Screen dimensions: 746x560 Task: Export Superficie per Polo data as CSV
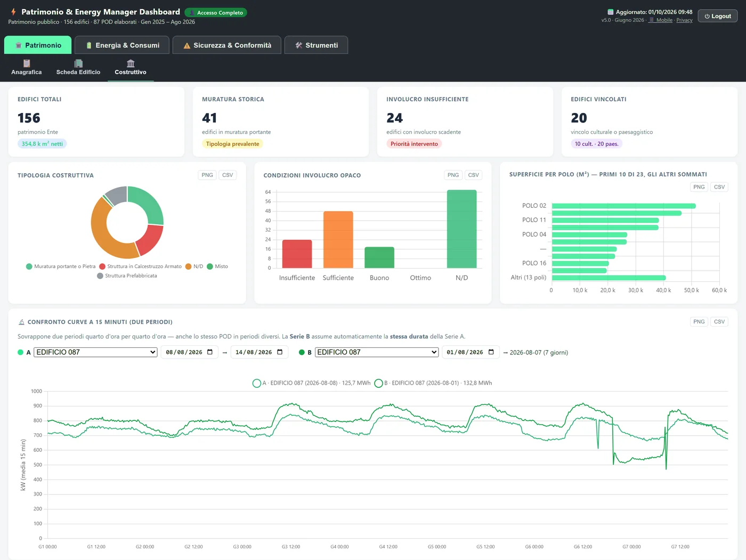[x=719, y=187]
